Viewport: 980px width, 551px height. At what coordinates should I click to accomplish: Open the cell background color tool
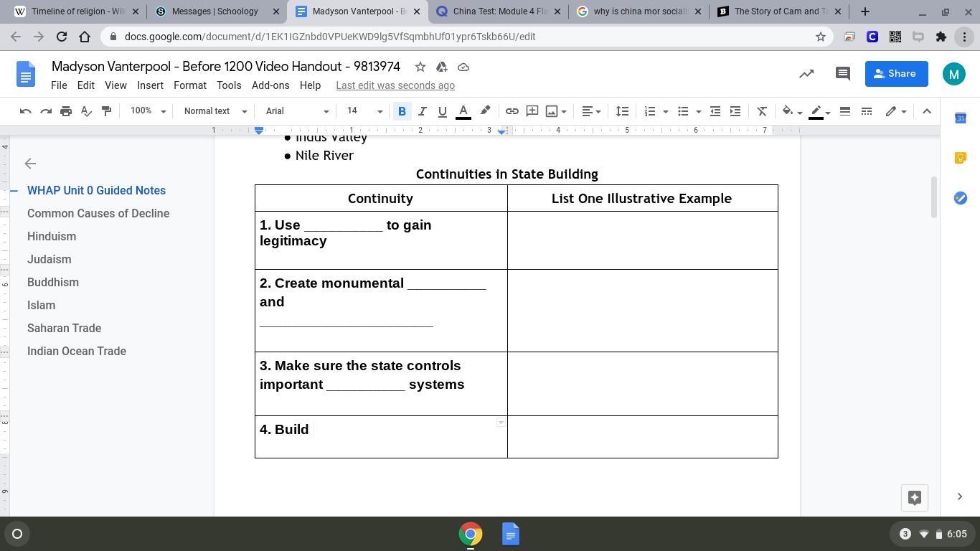tap(791, 111)
